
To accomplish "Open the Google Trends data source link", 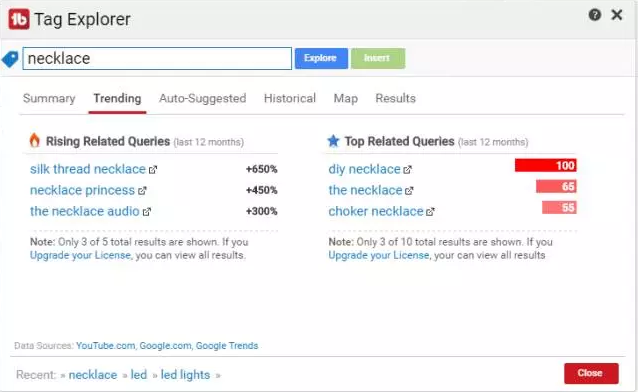I will coord(227,346).
